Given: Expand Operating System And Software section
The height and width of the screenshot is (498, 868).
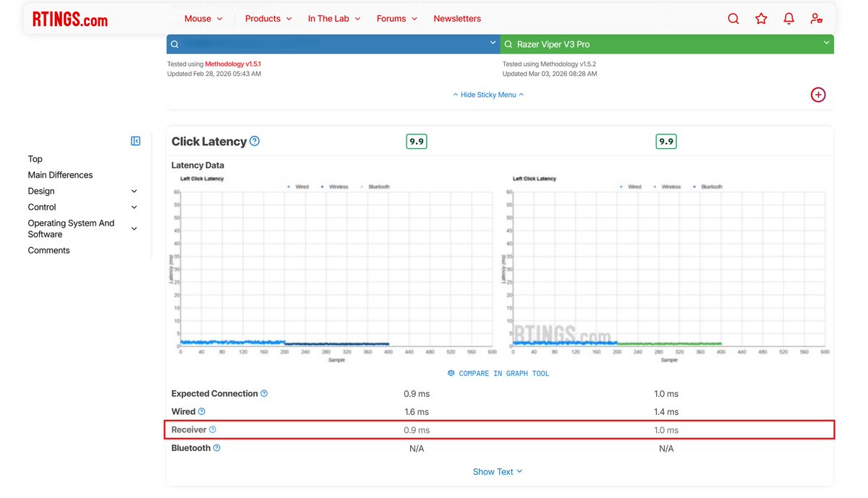Looking at the screenshot, I should pos(134,228).
